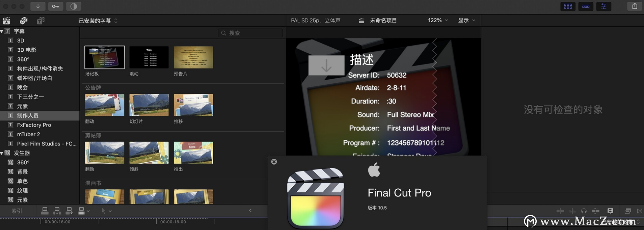Click the background tasks circle icon
Image resolution: width=644 pixels, height=230 pixels.
(x=74, y=6)
